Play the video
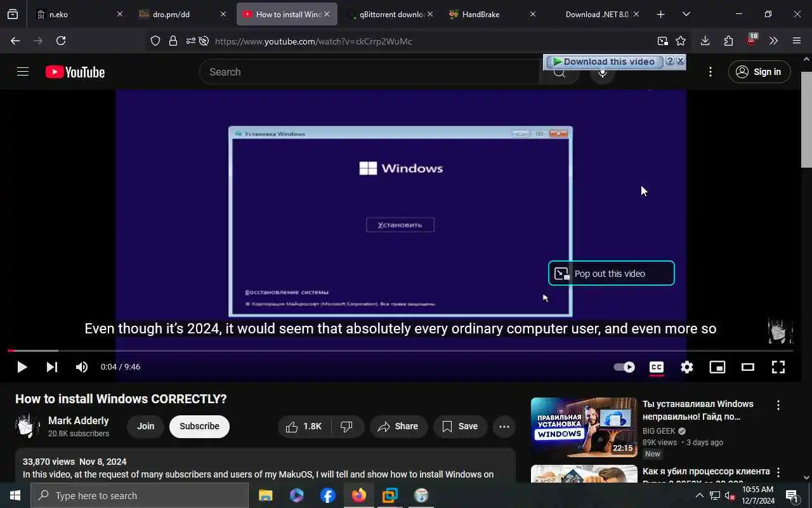The image size is (812, 508). pos(22,367)
